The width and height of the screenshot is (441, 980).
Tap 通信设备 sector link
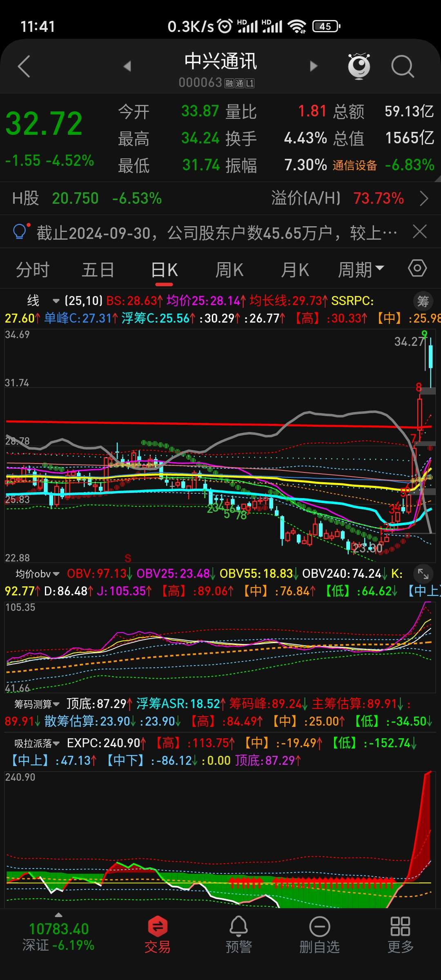coord(354,165)
